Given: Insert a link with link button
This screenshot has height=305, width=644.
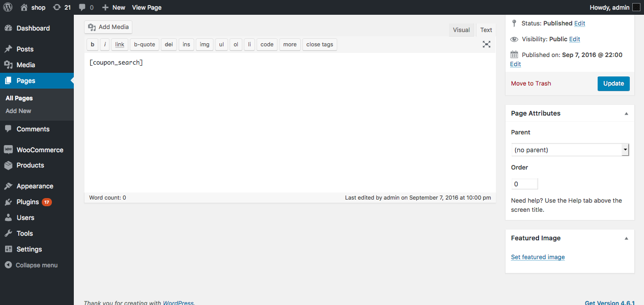Looking at the screenshot, I should [x=120, y=44].
